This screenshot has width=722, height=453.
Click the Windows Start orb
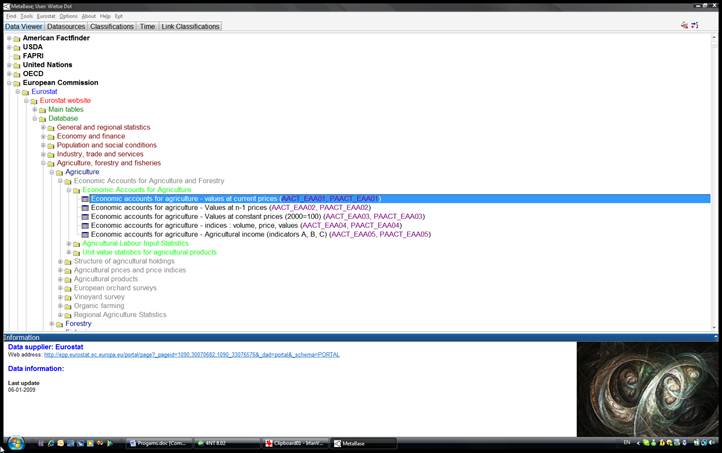[15, 443]
